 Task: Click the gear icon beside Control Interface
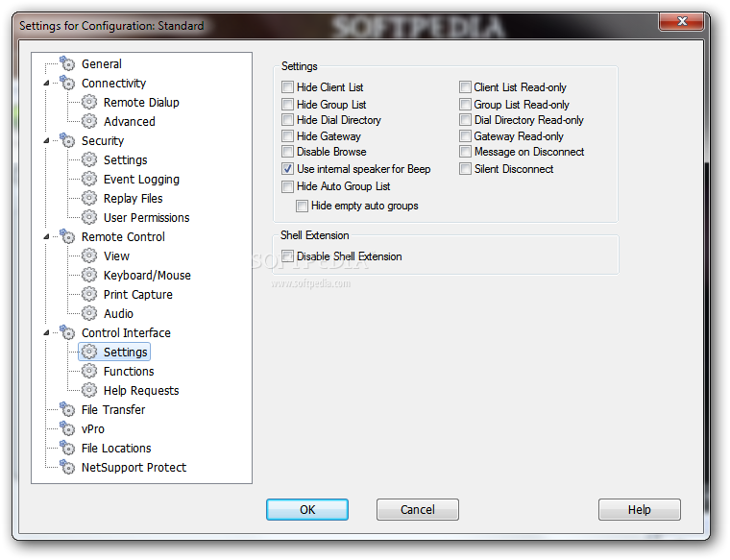pos(67,332)
